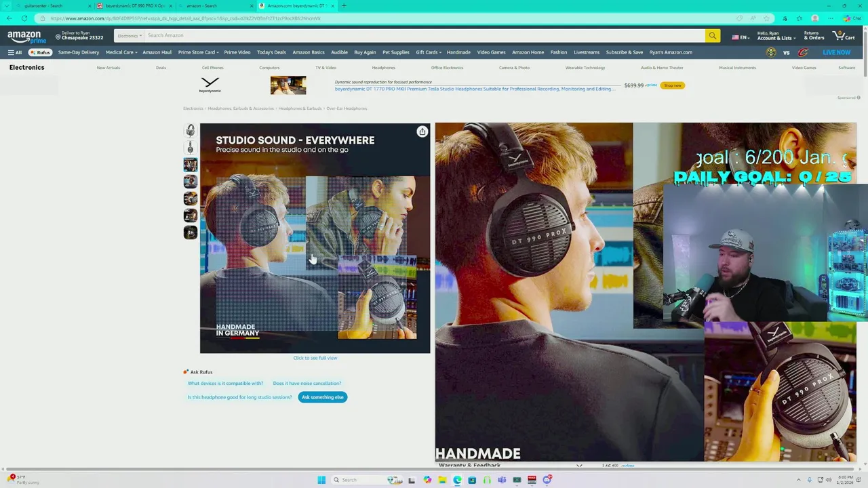The height and width of the screenshot is (488, 868).
Task: Click Deliver to Ryan Chesapeake location
Action: [x=81, y=36]
